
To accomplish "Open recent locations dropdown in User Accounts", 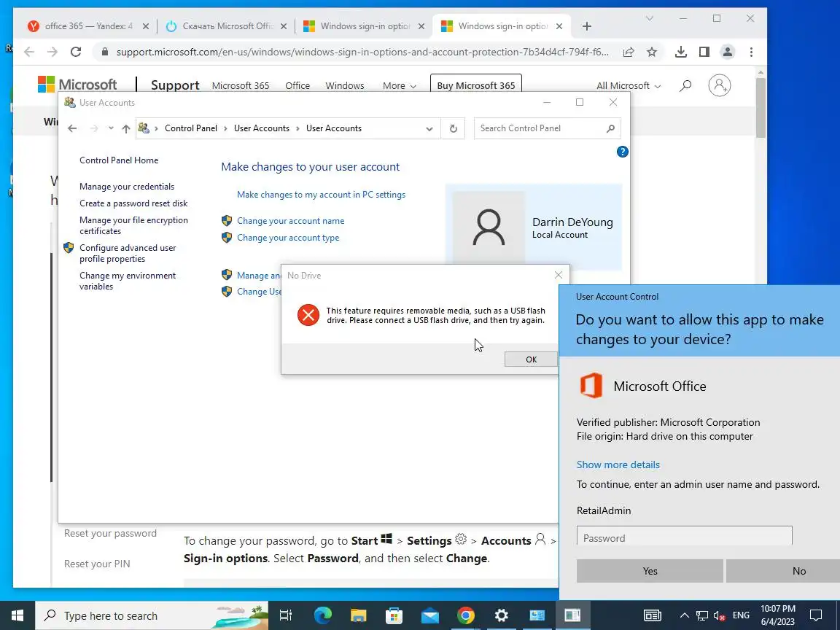I will click(x=110, y=128).
